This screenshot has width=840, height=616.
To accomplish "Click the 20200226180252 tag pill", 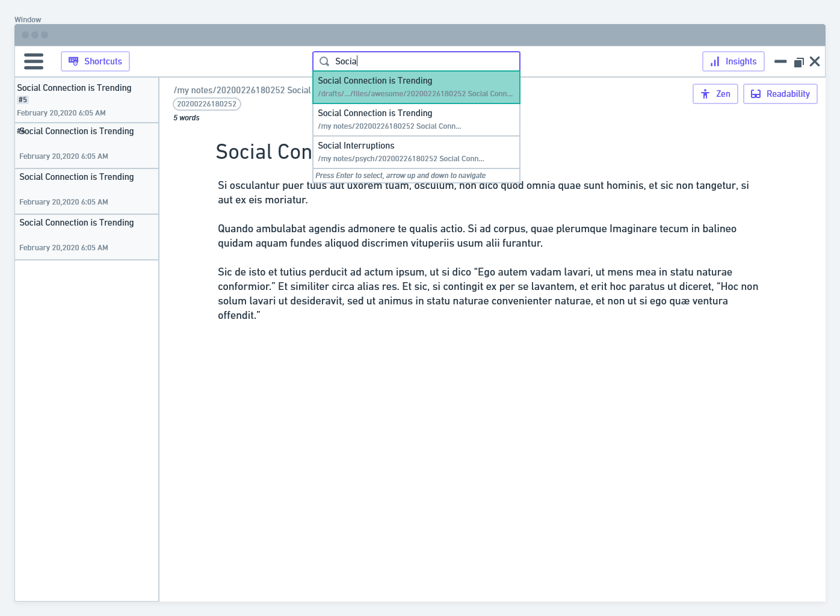I will click(207, 104).
